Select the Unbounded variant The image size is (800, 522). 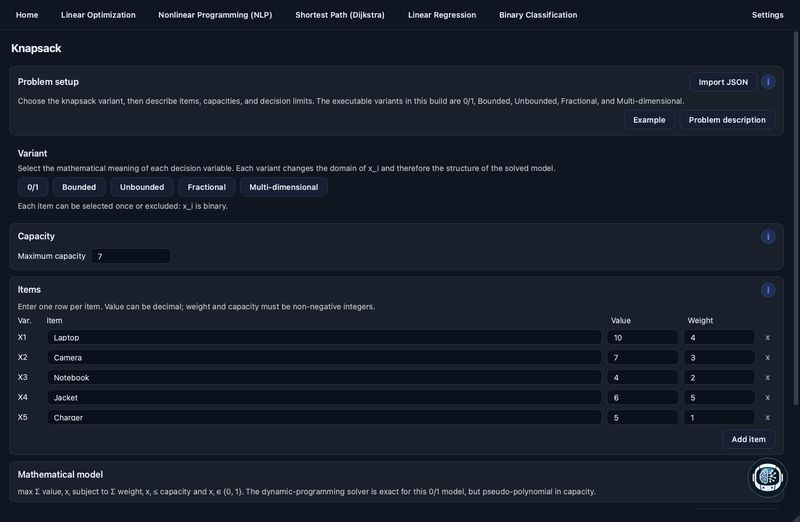pos(142,187)
